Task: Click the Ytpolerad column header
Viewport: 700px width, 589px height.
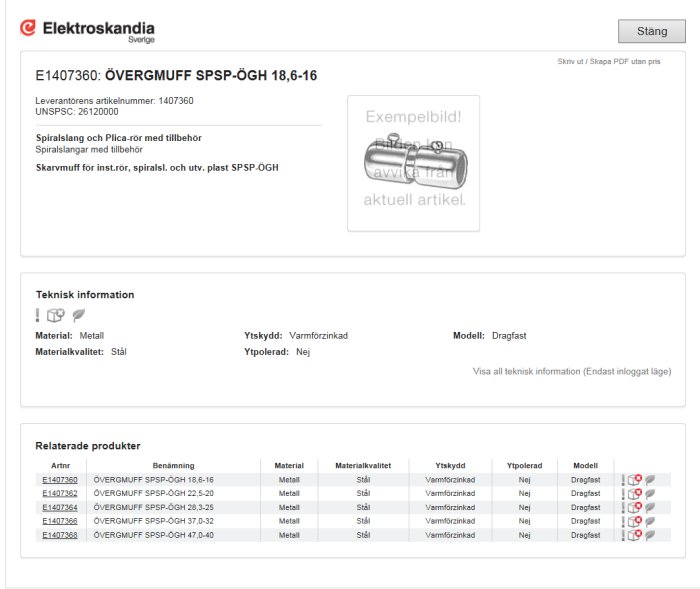Action: 525,466
